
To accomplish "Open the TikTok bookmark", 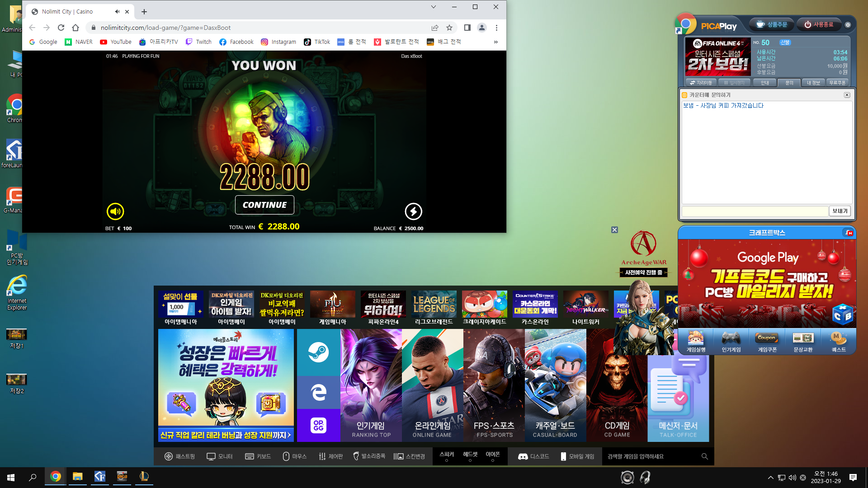I will (x=317, y=42).
